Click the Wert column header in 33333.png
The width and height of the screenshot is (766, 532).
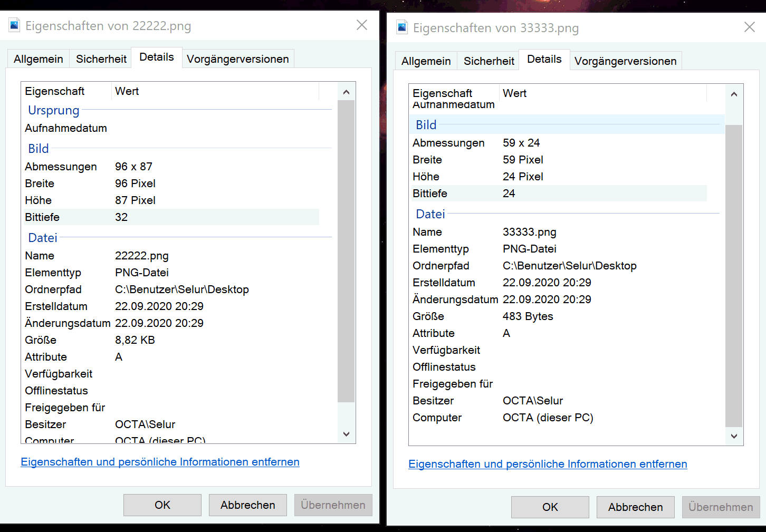[515, 93]
